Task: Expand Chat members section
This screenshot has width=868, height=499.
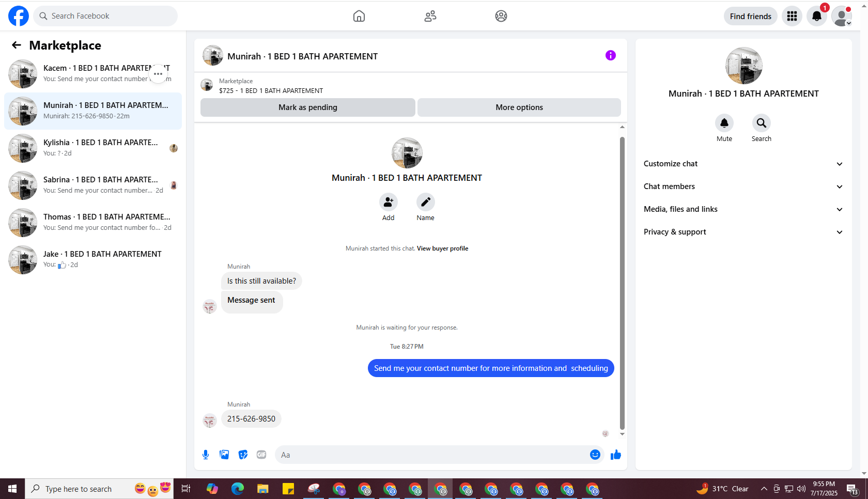Action: click(x=743, y=186)
